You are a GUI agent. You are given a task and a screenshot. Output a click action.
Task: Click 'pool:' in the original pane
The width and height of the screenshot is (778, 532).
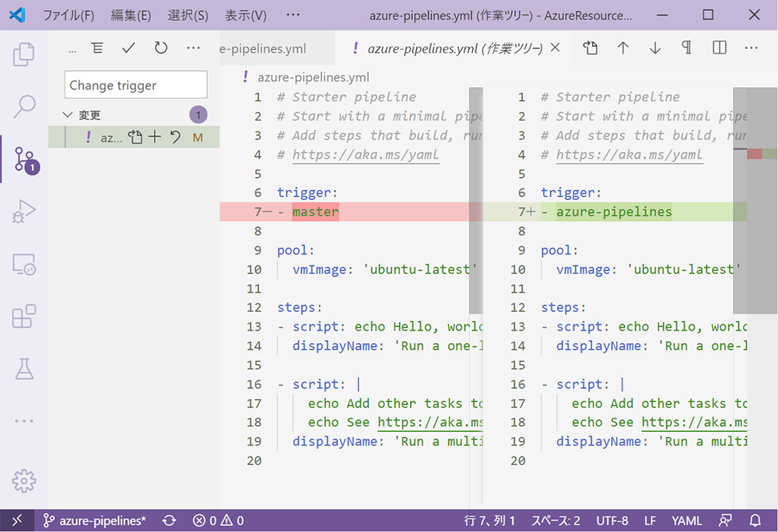(x=296, y=250)
